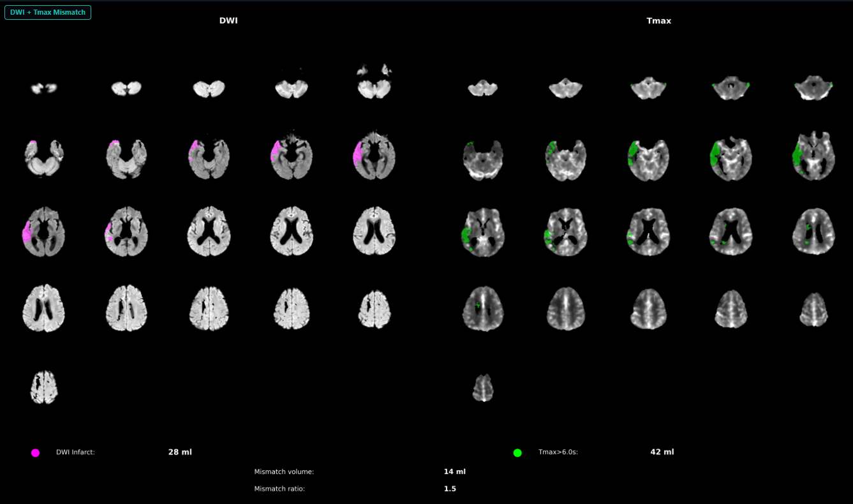Open the fifth Tmax slice in the top row
Viewport: 853px width, 504px height.
pos(813,88)
